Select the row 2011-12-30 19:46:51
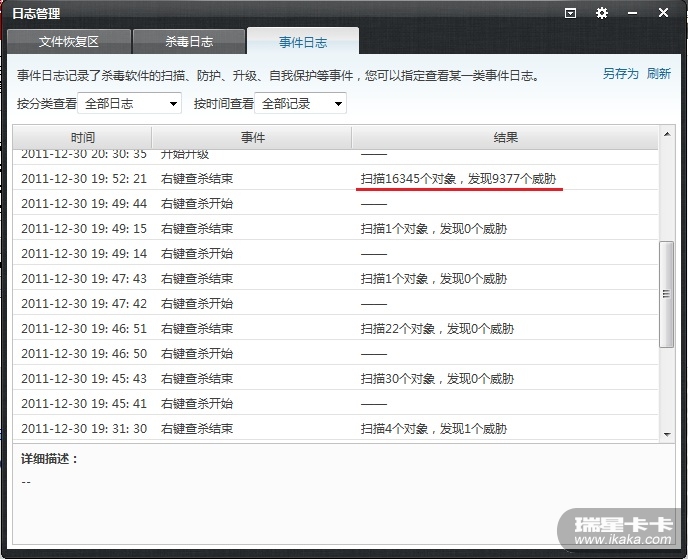 click(336, 329)
